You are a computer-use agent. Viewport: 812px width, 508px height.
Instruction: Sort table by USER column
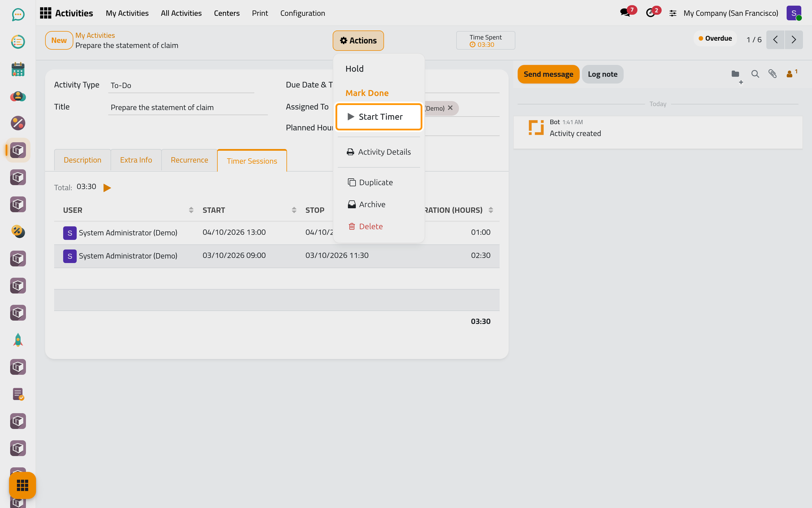(128, 210)
